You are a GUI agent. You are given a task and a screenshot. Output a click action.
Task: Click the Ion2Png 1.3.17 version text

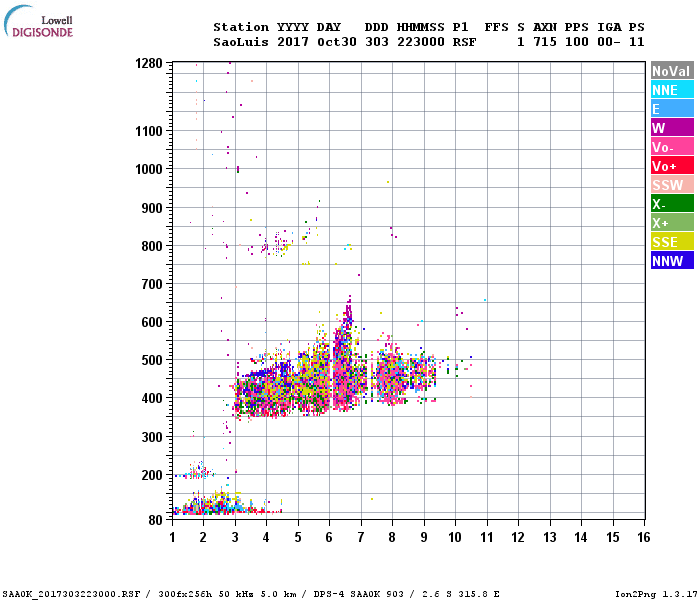pos(656,594)
